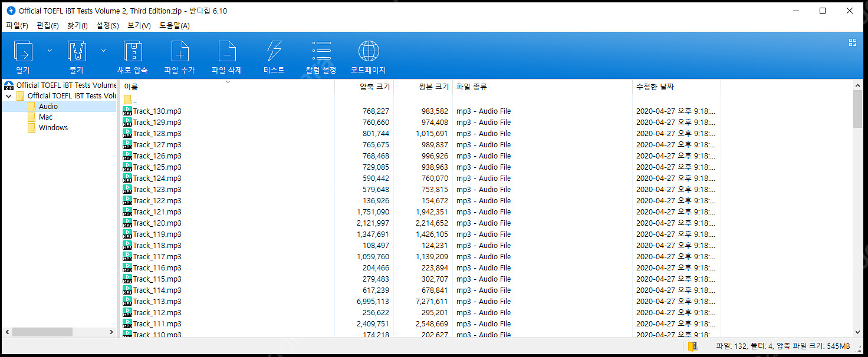
Task: Select the Audio folder label in the tree
Action: 48,107
